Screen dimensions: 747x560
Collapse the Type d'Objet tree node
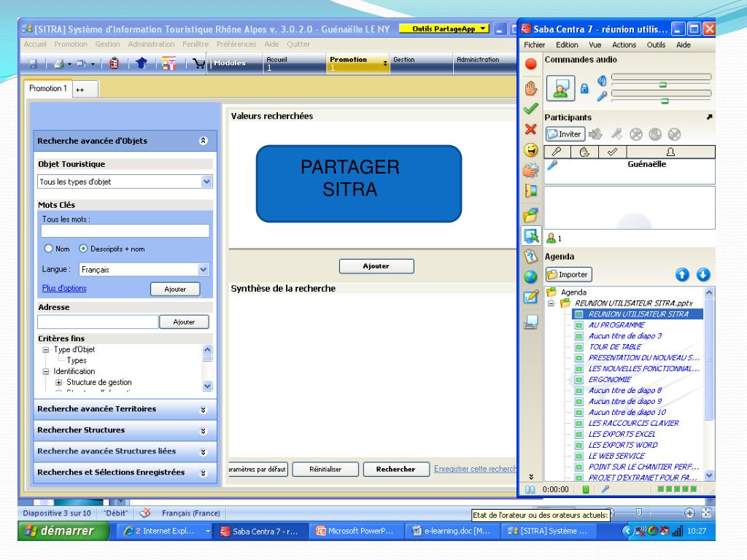tap(46, 349)
